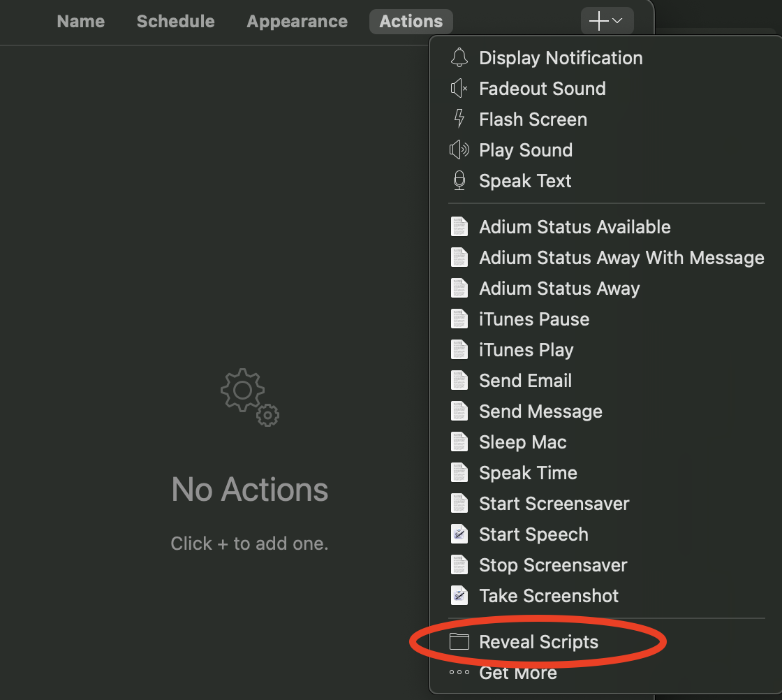Click the script icon beside Send Message
This screenshot has width=782, height=700.
click(x=459, y=411)
